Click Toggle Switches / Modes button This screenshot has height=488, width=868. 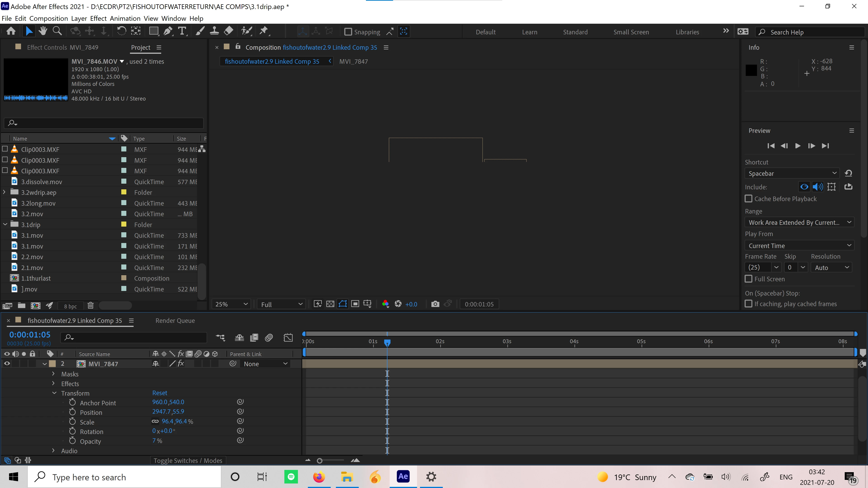tap(188, 460)
